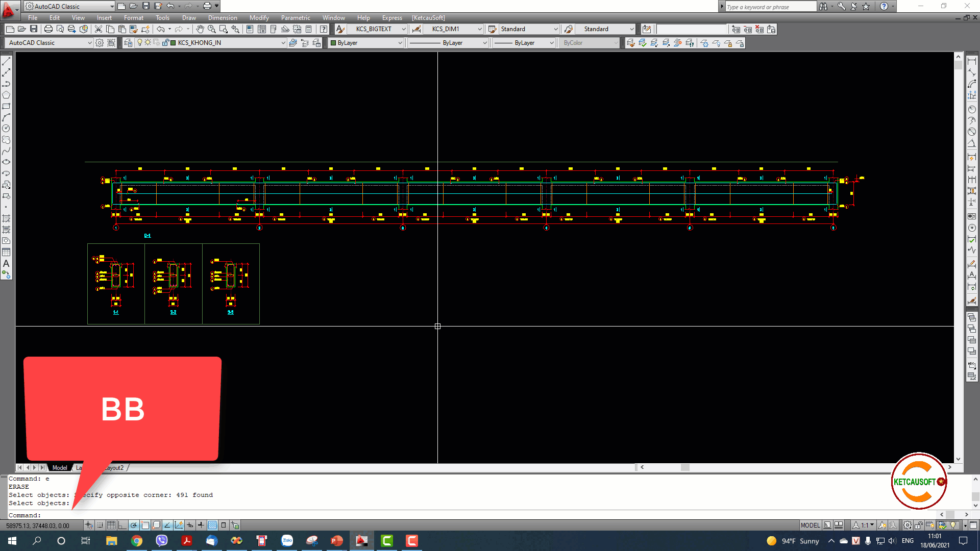Click the Plot printer icon
Image resolution: width=980 pixels, height=551 pixels.
pos(48,29)
